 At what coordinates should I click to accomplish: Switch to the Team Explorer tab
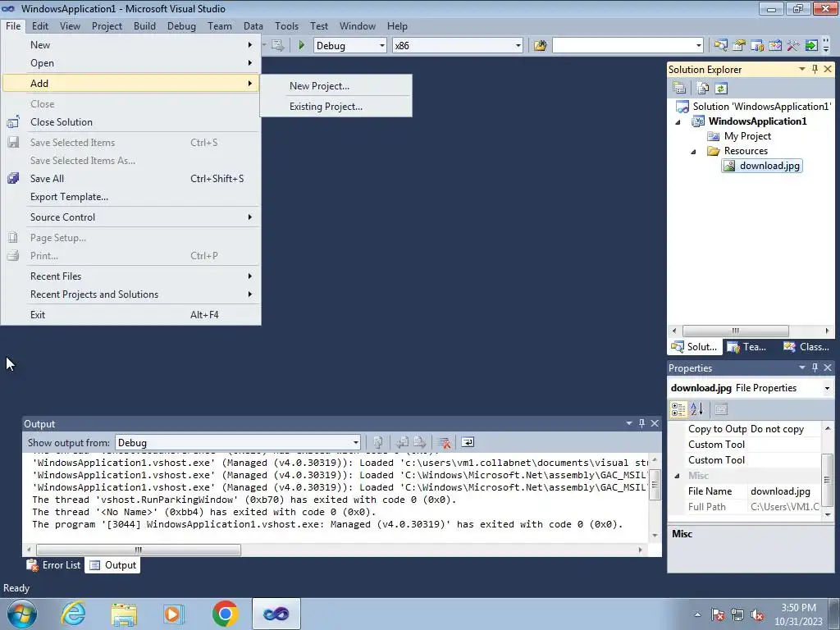tap(747, 347)
